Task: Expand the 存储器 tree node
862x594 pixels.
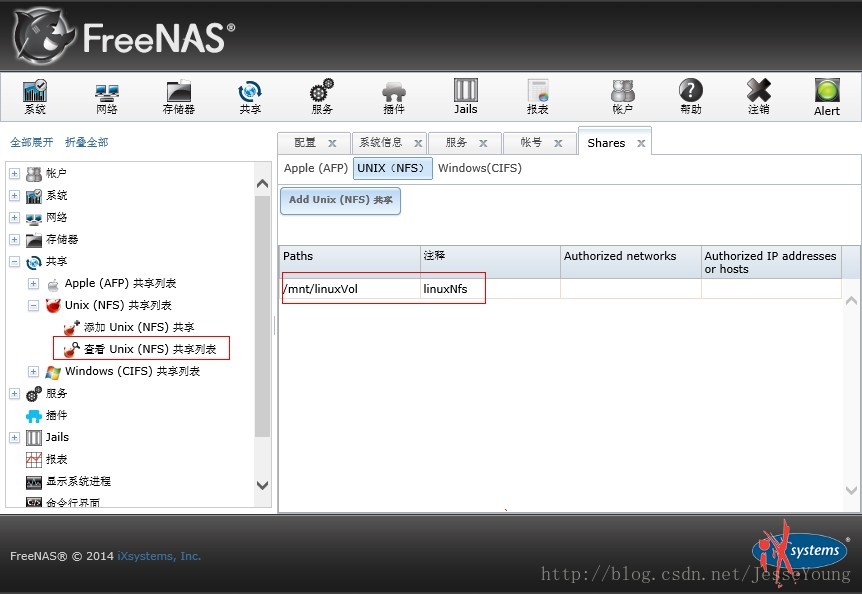Action: pos(14,240)
